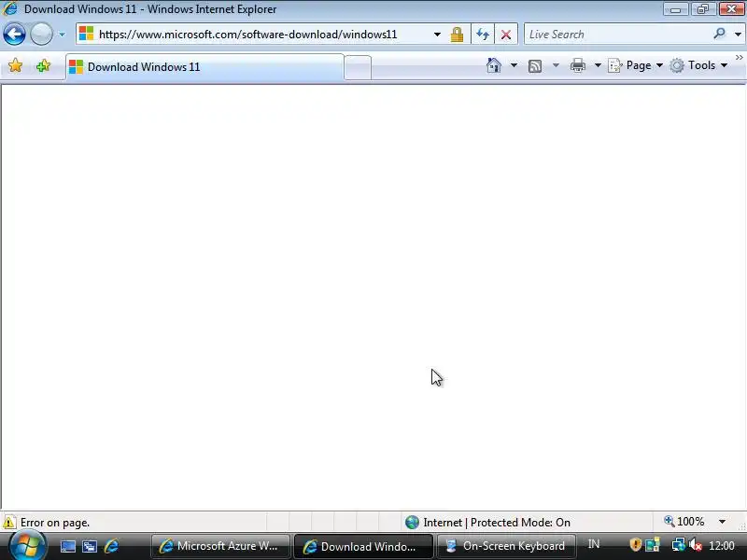Click the Microsoft site icon in address bar
This screenshot has width=747, height=560.
click(86, 34)
